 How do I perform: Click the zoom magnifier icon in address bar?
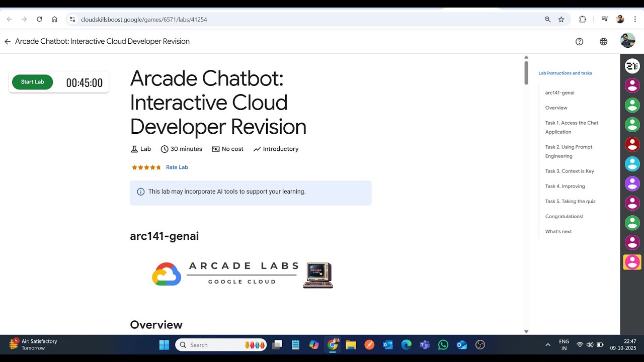[547, 19]
